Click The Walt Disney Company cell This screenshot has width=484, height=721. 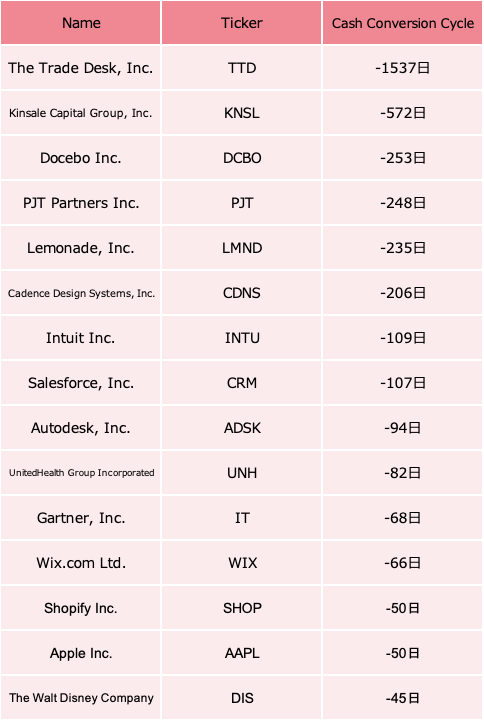(80, 698)
